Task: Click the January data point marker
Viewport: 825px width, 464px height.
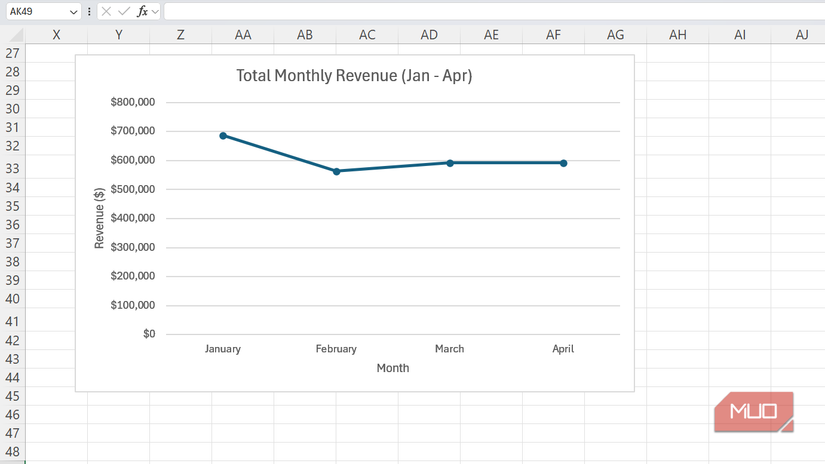Action: click(223, 136)
